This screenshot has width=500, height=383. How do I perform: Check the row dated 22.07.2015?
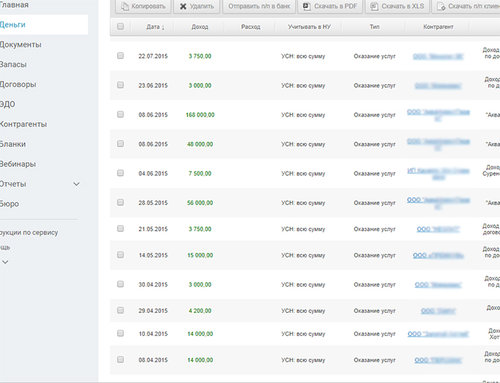[x=120, y=56]
